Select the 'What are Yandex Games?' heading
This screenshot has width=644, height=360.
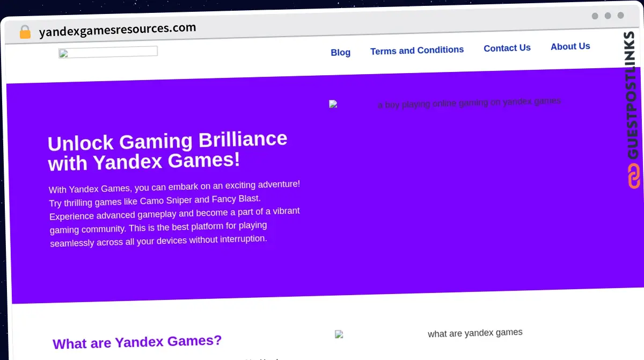click(x=137, y=342)
